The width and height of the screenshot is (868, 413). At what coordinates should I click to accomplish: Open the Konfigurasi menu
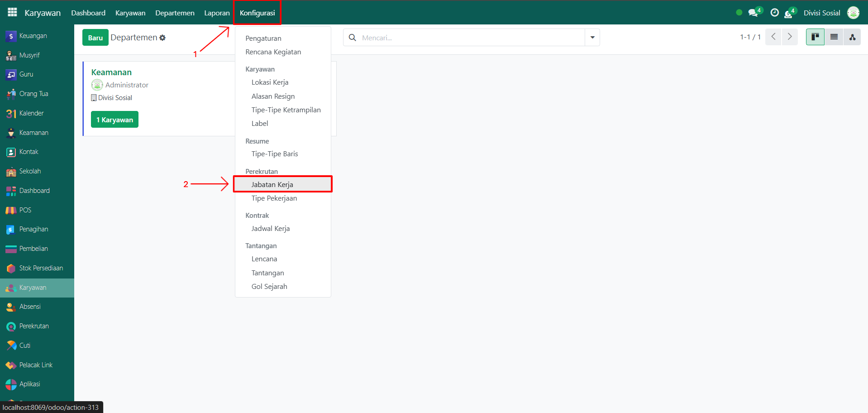click(257, 13)
